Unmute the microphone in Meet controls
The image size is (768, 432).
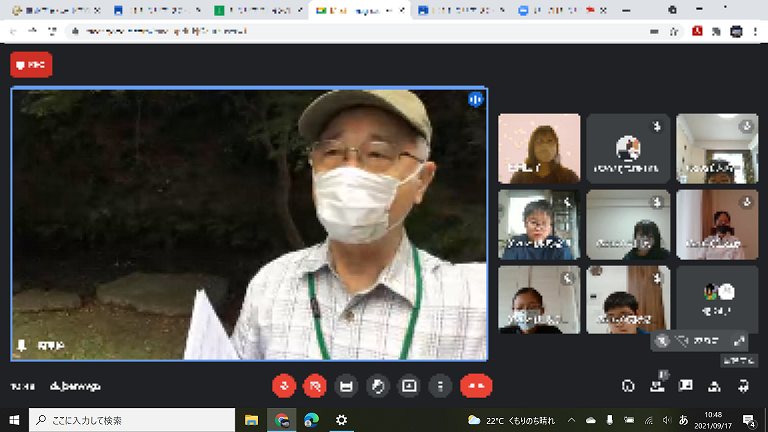point(285,385)
